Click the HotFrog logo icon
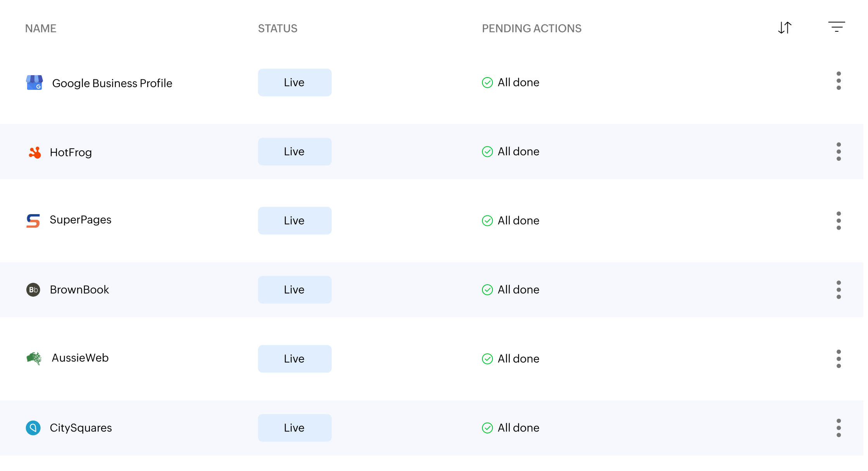The width and height of the screenshot is (868, 471). [35, 152]
